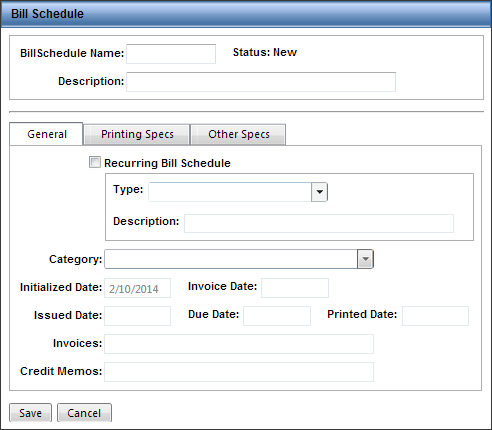Click inside the Category combo box field
The image size is (492, 430).
[231, 259]
